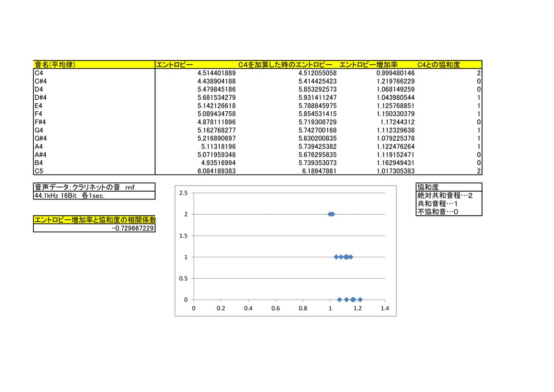
Task: Click the 音声データ:クラリネットの音 mf cell
Action: pos(94,187)
